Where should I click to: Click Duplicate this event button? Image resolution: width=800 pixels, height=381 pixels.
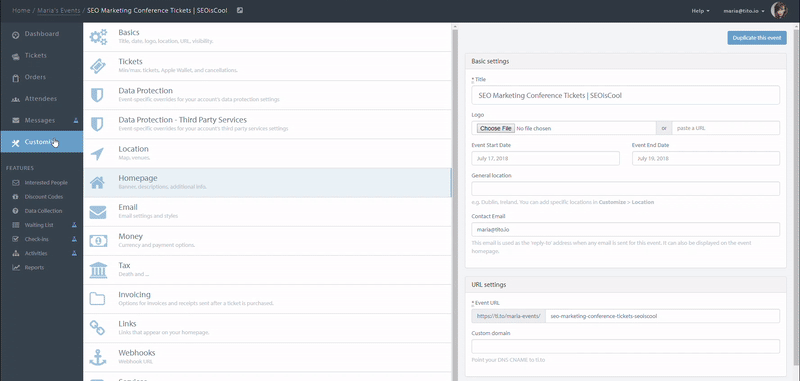pos(757,38)
